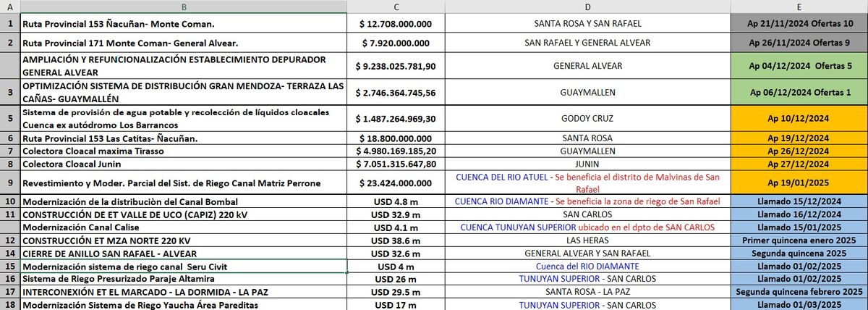The image size is (868, 310).
Task: Click amount '$ 4.980.169.185,20'
Action: [x=396, y=151]
